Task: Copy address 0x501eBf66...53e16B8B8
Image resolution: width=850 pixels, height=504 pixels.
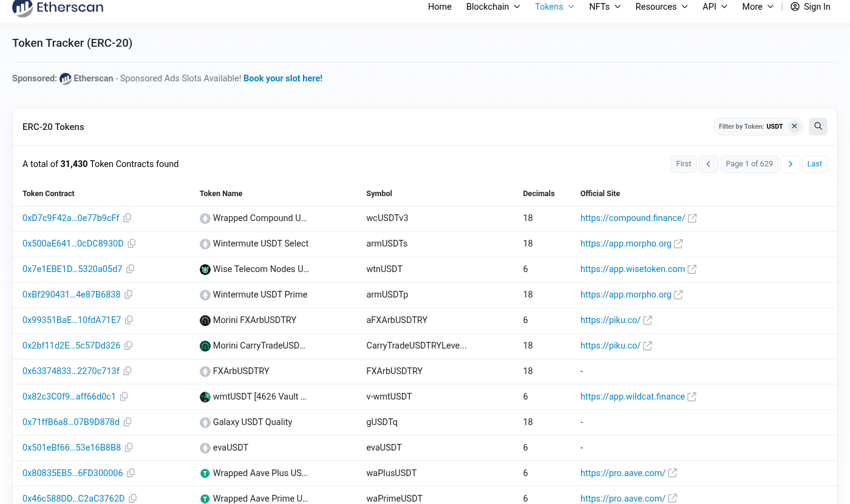Action: 129,448
